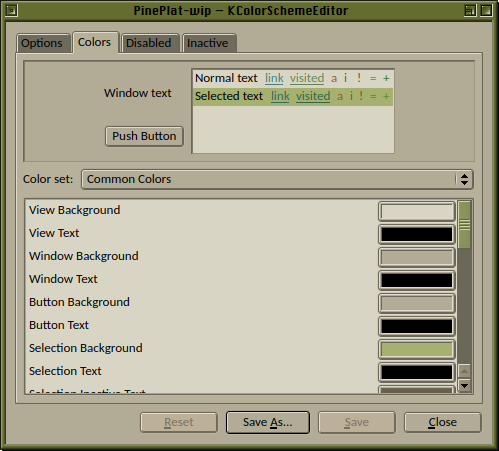Maximize the KColorSchemeEditor window

point(486,11)
